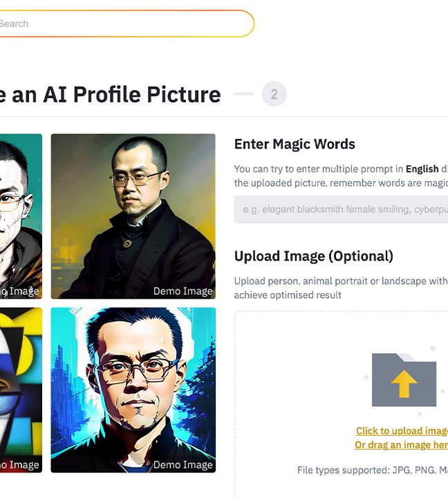Click the "Click to upload image" link
This screenshot has width=448, height=498.
point(402,431)
